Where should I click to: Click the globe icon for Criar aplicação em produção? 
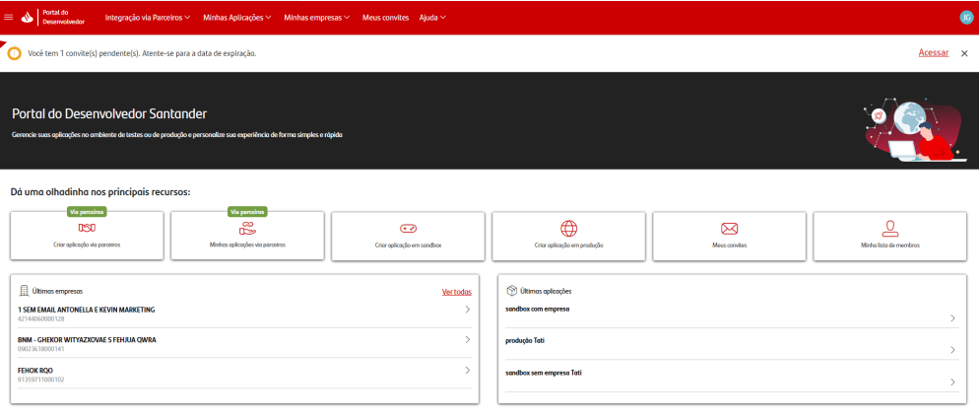pyautogui.click(x=568, y=229)
